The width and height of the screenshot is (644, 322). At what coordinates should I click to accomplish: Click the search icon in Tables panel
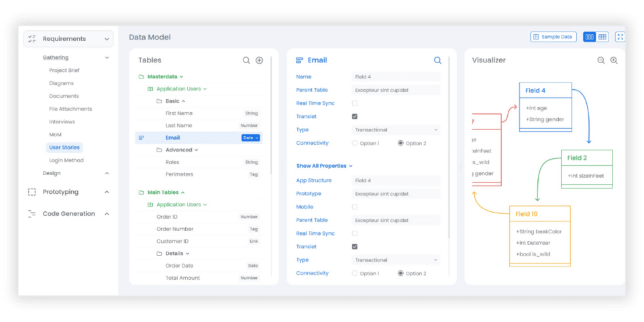(246, 60)
